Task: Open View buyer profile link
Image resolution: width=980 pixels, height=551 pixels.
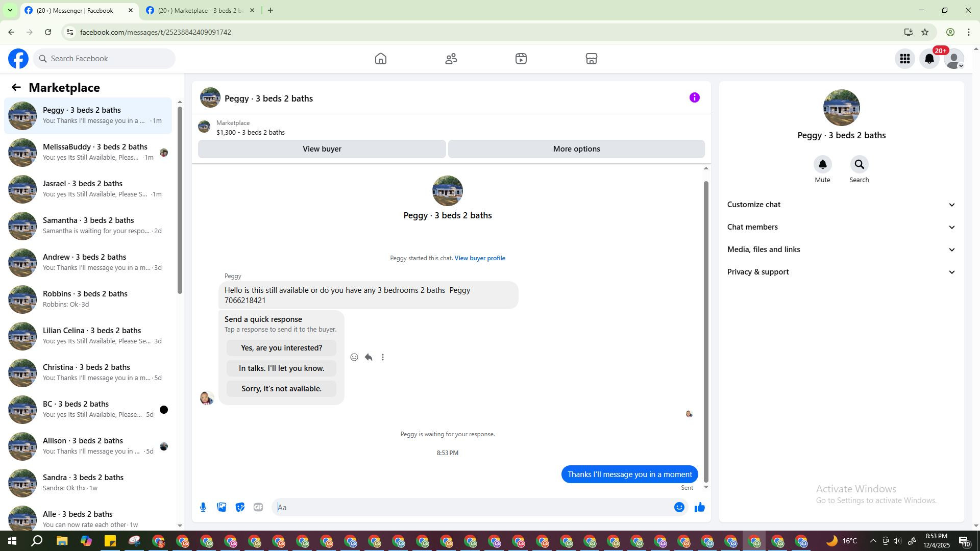Action: coord(479,258)
